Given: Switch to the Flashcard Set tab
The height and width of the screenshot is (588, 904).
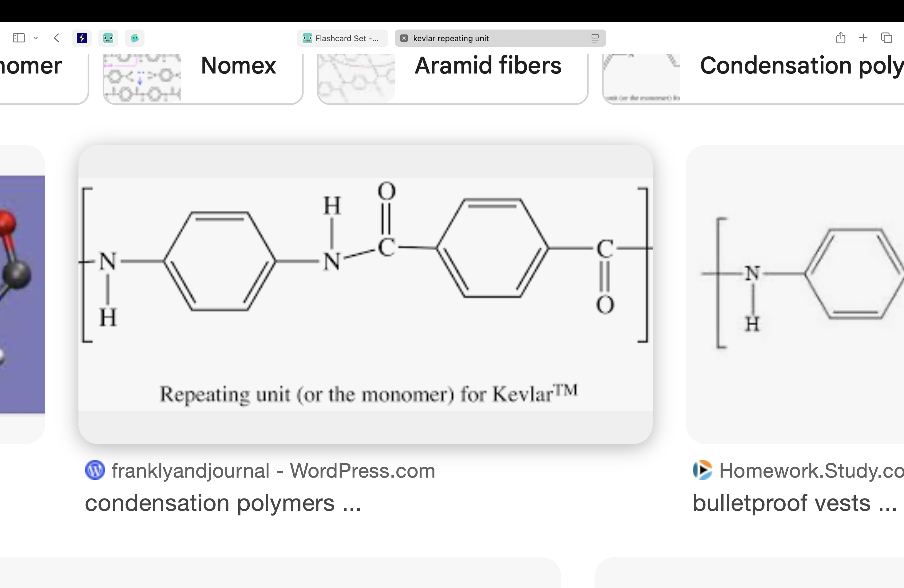Looking at the screenshot, I should [342, 38].
